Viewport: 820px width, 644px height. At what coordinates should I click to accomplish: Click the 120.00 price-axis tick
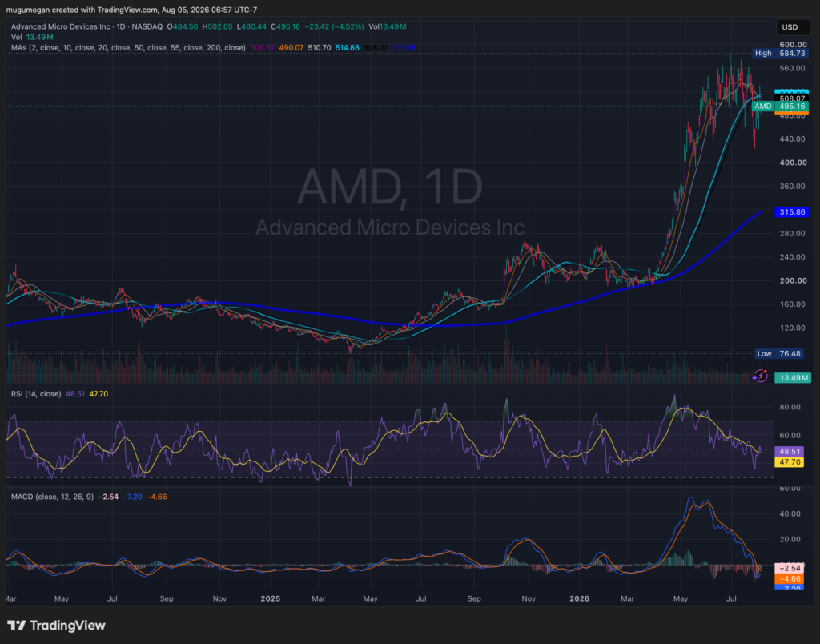792,328
